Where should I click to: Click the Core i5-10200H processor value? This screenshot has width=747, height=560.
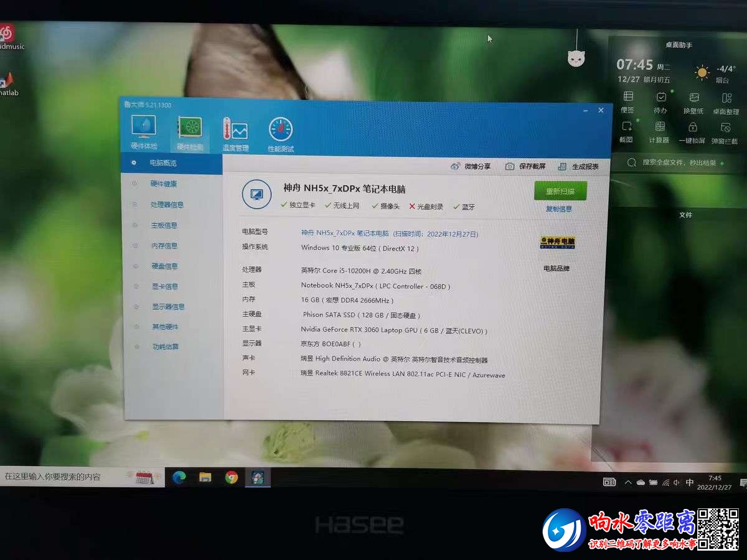[361, 271]
